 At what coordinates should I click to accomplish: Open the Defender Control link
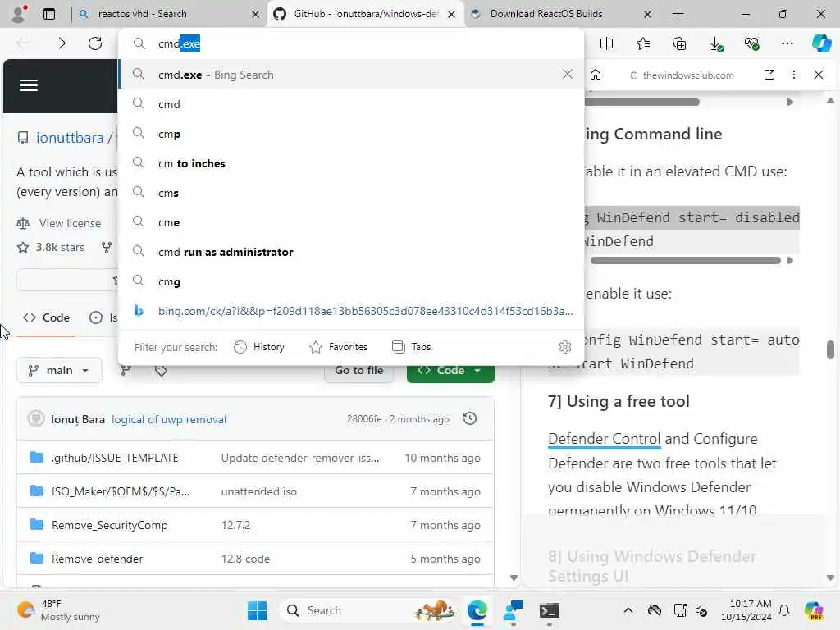click(604, 439)
